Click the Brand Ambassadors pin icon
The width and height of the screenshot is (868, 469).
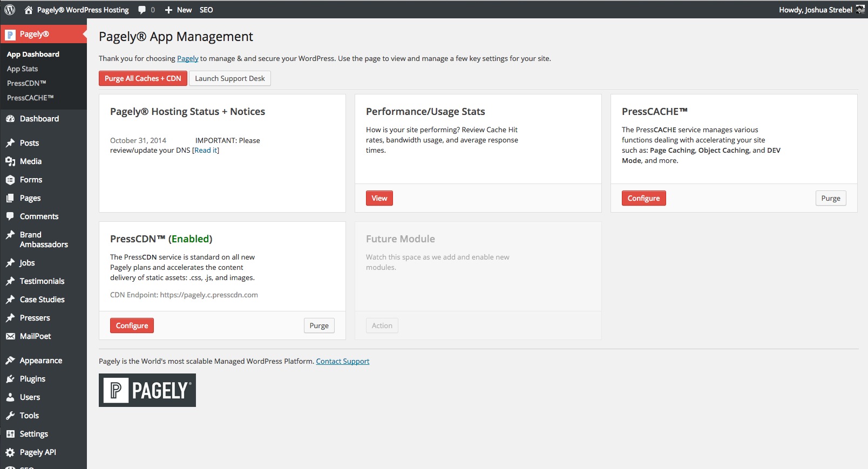[x=10, y=235]
